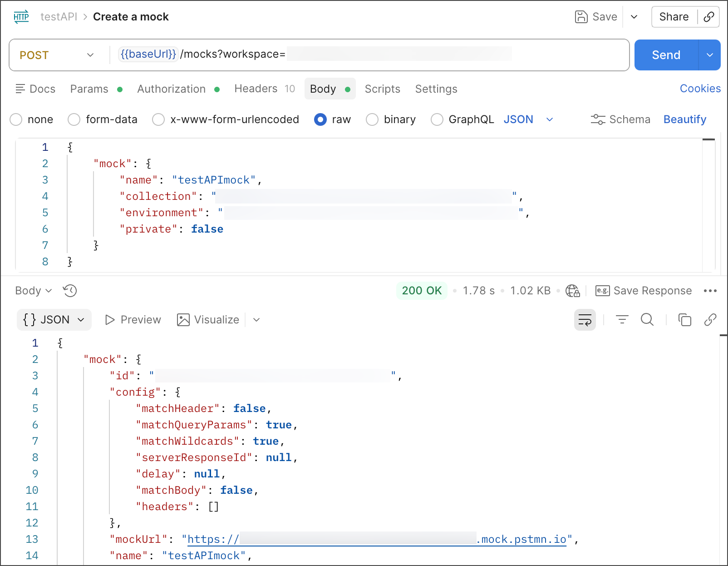Viewport: 728px width, 566px height.
Task: Search the response with magnifier icon
Action: [x=647, y=320]
